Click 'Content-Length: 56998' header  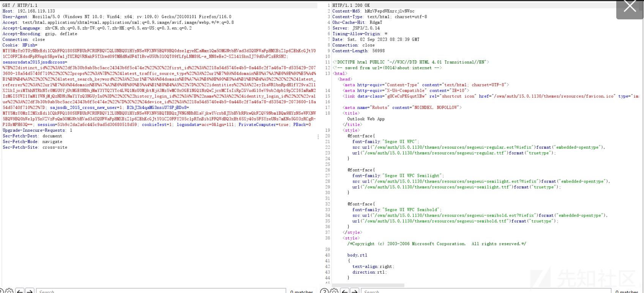[358, 51]
